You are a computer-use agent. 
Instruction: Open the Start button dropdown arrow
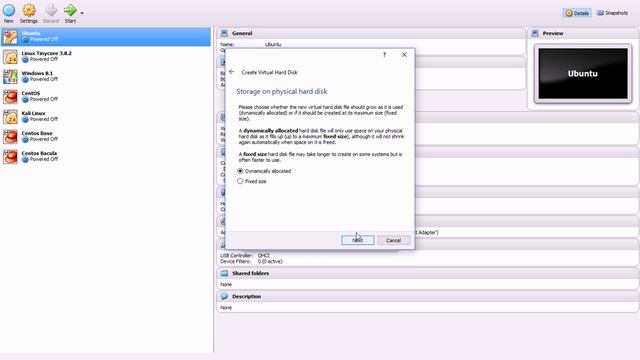pyautogui.click(x=82, y=13)
